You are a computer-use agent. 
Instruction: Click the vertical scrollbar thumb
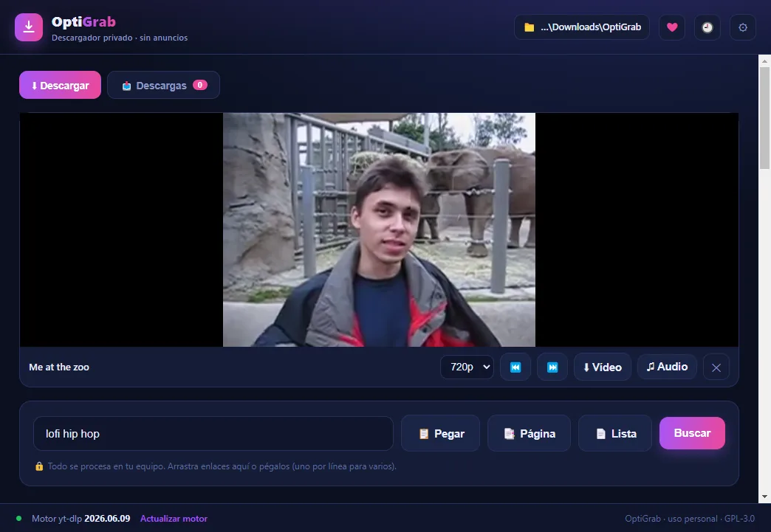pyautogui.click(x=764, y=118)
